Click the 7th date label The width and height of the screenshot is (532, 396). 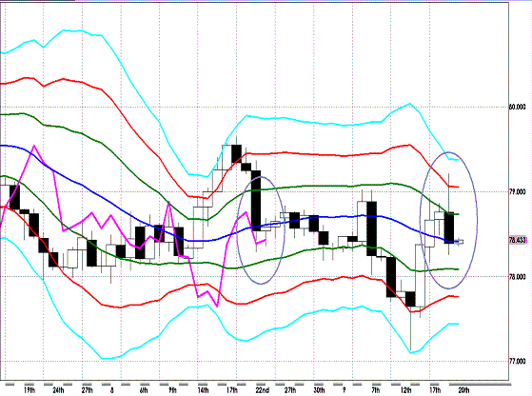click(x=376, y=390)
